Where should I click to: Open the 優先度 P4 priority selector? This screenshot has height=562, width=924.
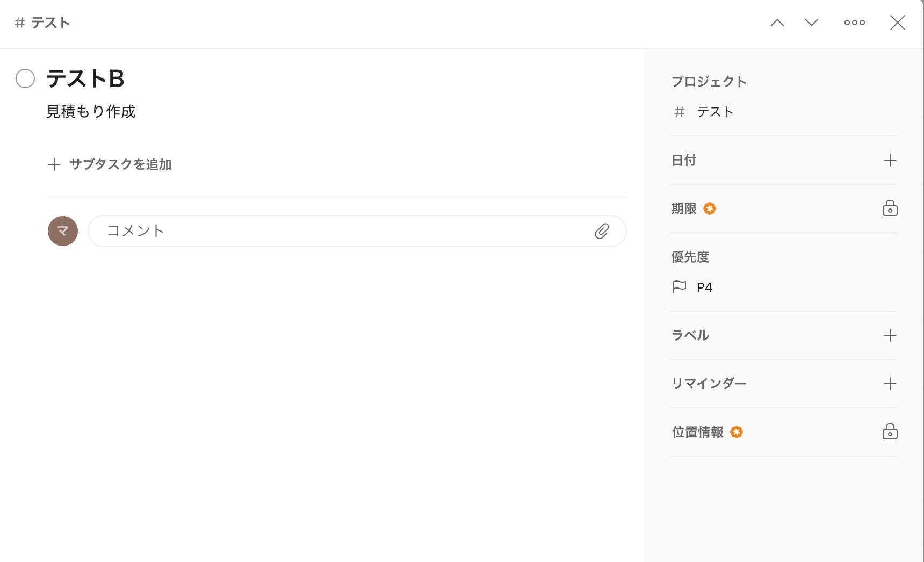704,287
